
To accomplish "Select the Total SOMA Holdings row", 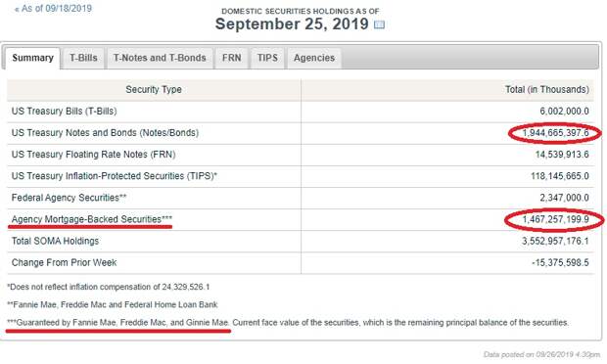I will pyautogui.click(x=300, y=242).
